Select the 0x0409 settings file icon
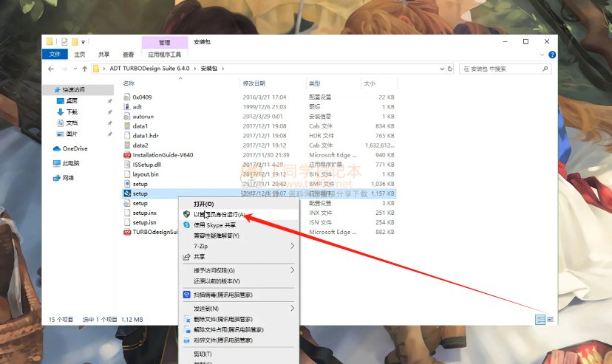This screenshot has height=364, width=612. tap(127, 97)
